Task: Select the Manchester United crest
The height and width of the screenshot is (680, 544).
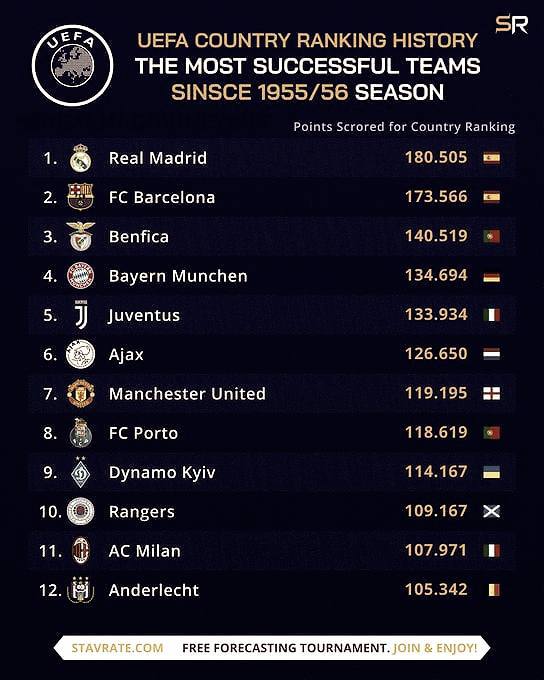Action: 81,393
